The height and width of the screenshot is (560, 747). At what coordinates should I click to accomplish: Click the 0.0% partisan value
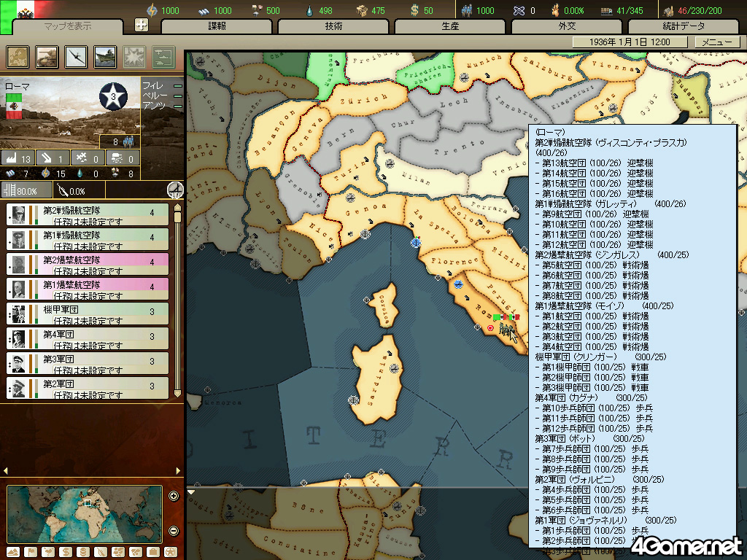(x=77, y=190)
